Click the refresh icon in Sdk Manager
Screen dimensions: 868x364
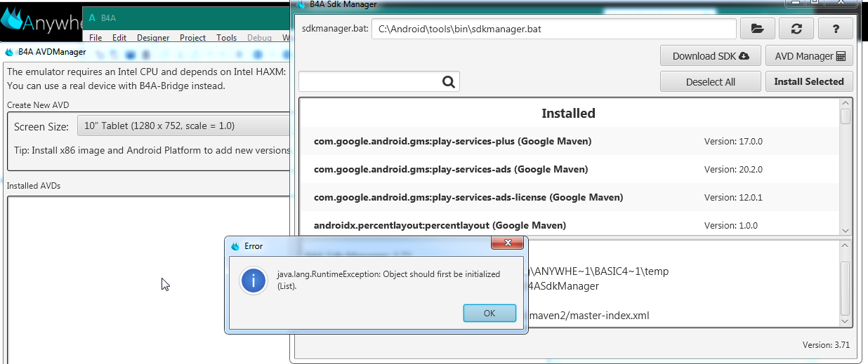coord(796,29)
